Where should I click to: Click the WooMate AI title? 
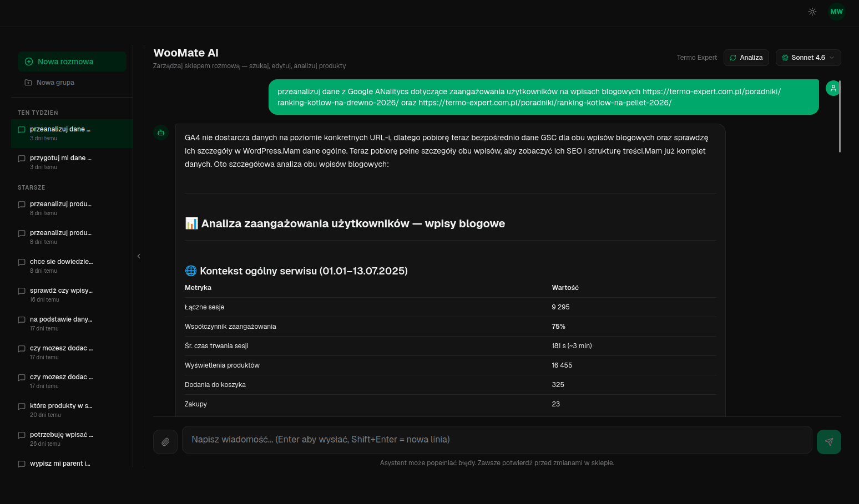click(x=186, y=53)
